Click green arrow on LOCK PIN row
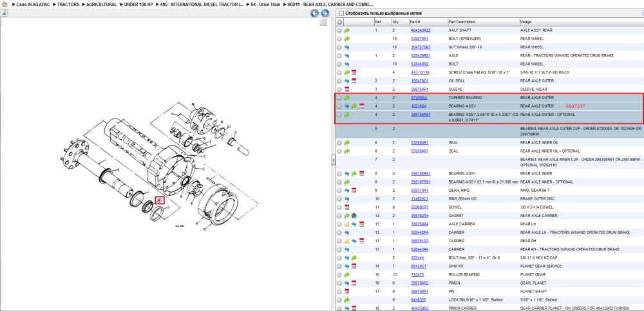The width and height of the screenshot is (644, 311). tap(346, 300)
